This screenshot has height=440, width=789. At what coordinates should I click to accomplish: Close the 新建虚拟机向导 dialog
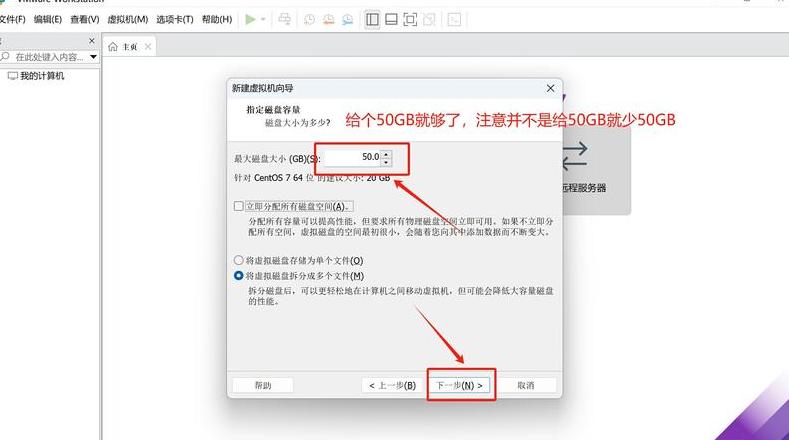point(550,88)
